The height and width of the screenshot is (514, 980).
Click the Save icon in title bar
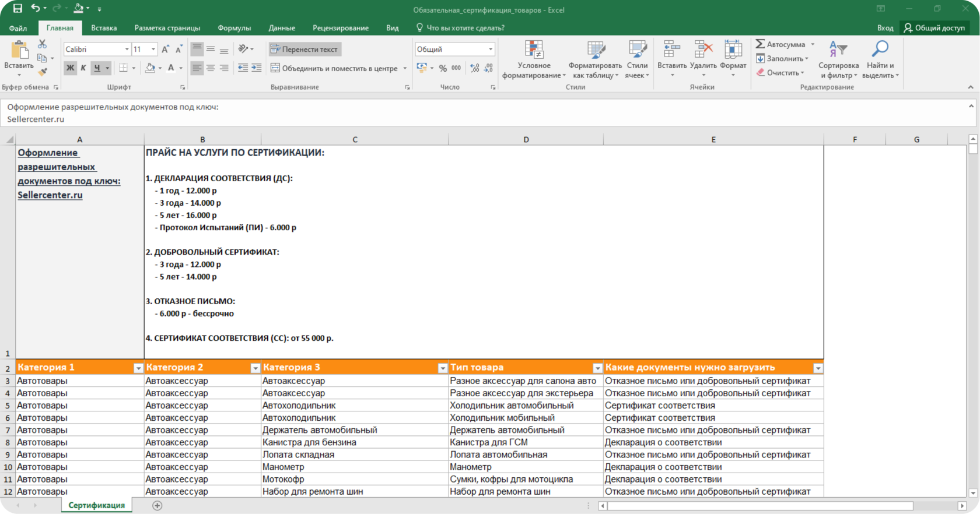coord(17,9)
